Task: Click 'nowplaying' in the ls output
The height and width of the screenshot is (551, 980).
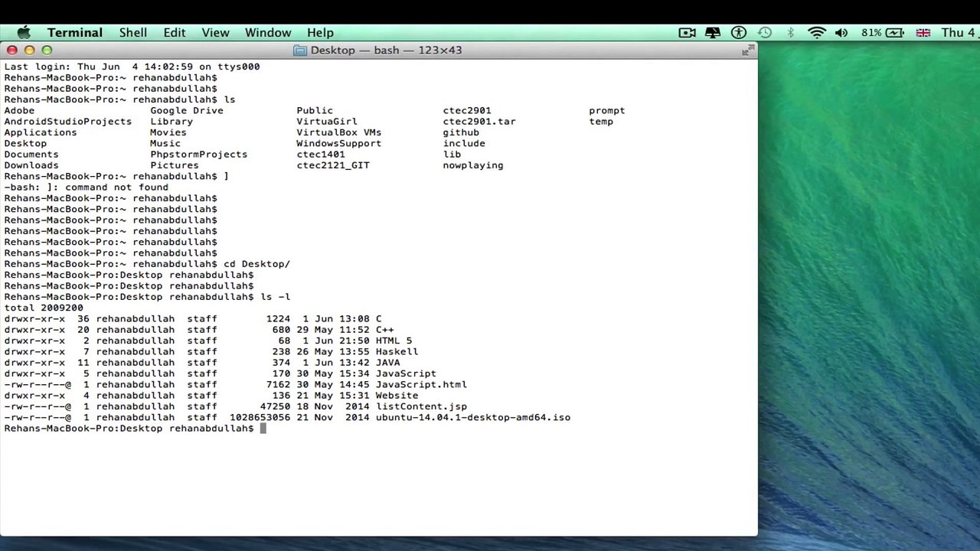Action: coord(473,165)
